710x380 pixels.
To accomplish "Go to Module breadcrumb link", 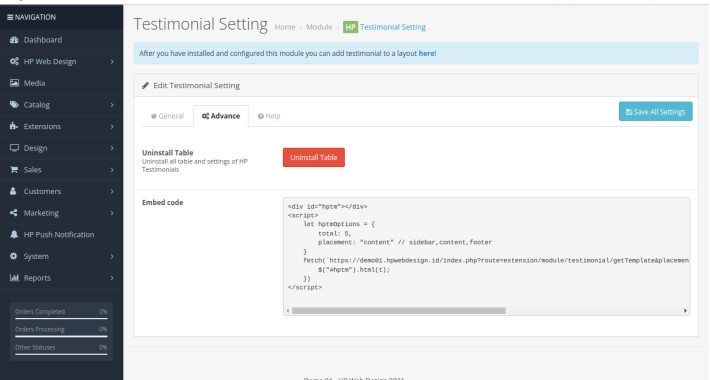I will coord(319,27).
